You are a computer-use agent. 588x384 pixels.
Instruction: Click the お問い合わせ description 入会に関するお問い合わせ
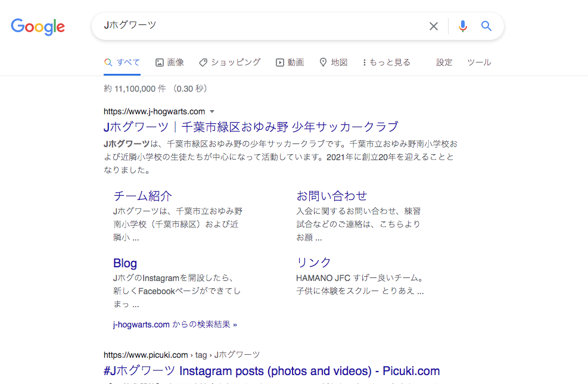(358, 224)
